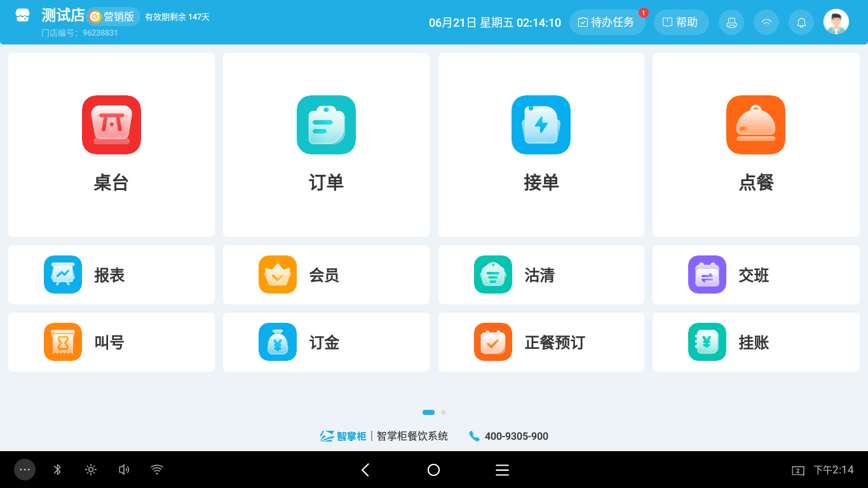The image size is (868, 488).
Task: Open 待办任务 pending tasks
Action: point(607,22)
